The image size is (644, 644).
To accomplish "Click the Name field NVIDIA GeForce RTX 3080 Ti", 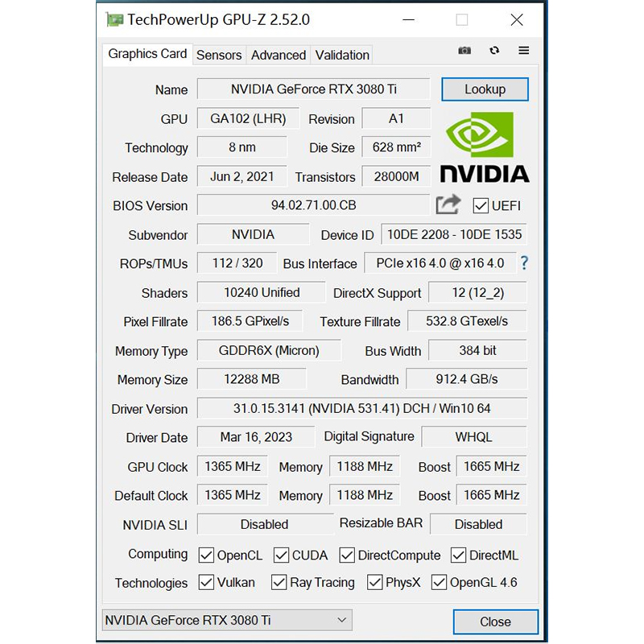I will [314, 89].
